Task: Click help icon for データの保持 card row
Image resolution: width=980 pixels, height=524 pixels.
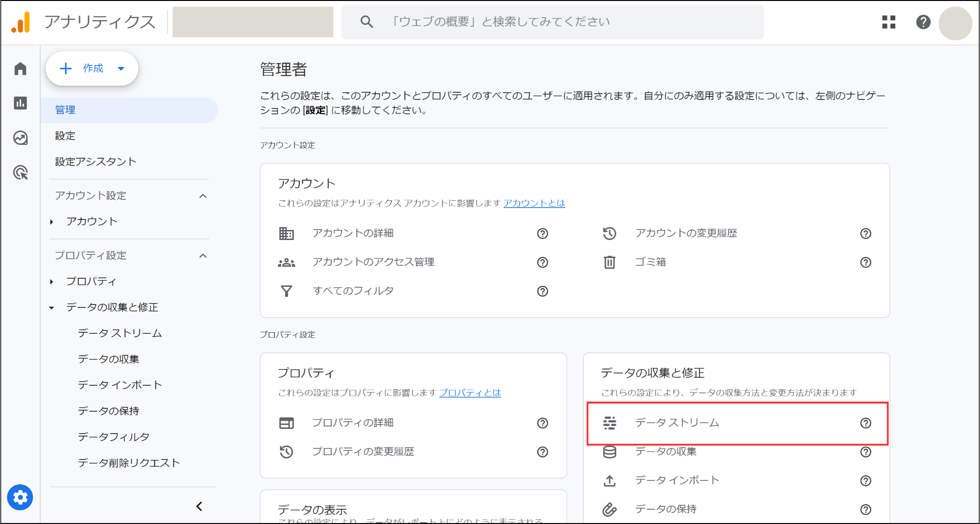Action: (866, 509)
